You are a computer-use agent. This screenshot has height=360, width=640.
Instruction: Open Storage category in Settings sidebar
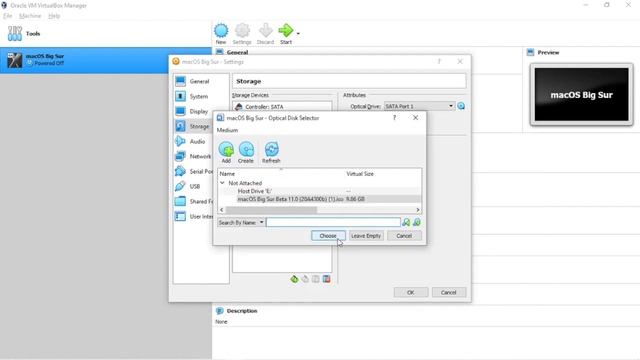point(193,127)
